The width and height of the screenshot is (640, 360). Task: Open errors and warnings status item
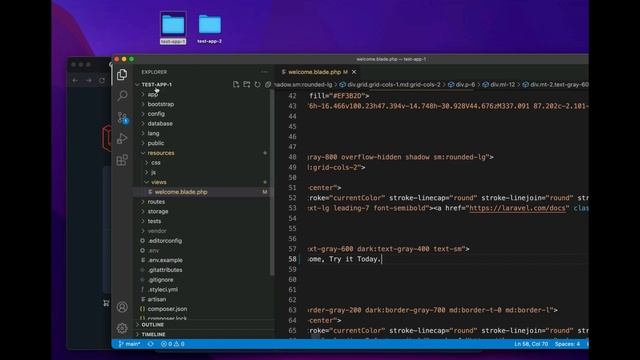172,344
